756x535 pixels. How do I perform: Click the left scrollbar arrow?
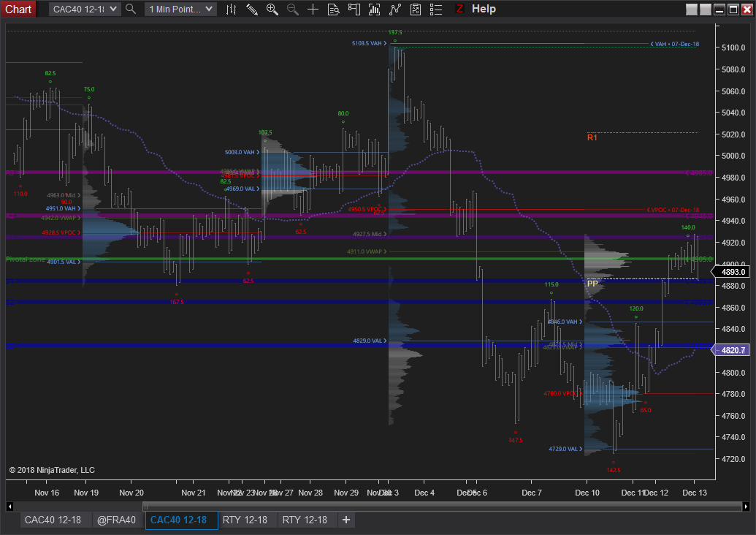[9, 506]
